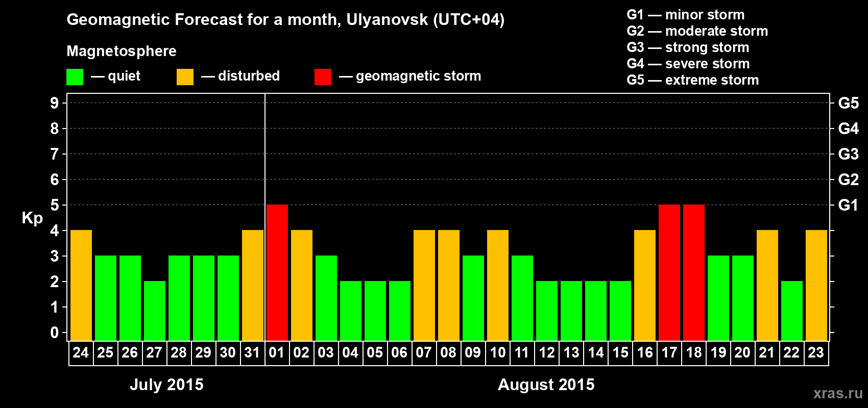Image resolution: width=868 pixels, height=408 pixels.
Task: Click the Magnetosphere heading
Action: tap(122, 51)
